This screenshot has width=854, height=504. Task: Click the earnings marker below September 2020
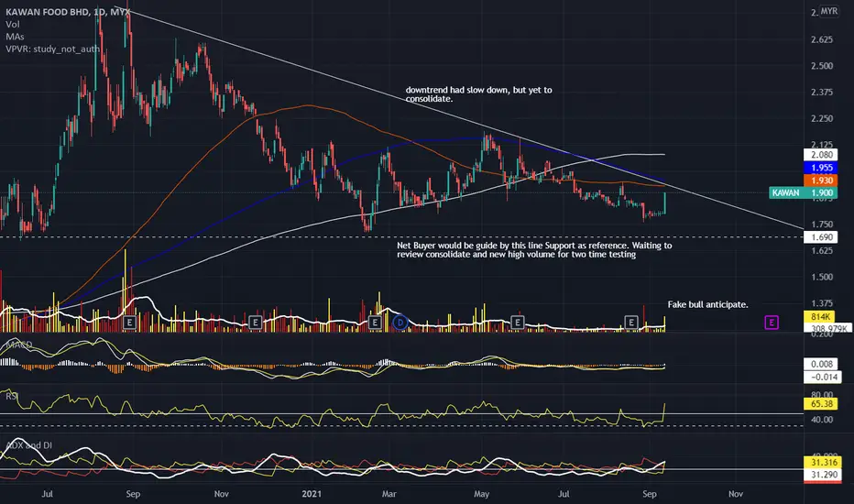129,323
